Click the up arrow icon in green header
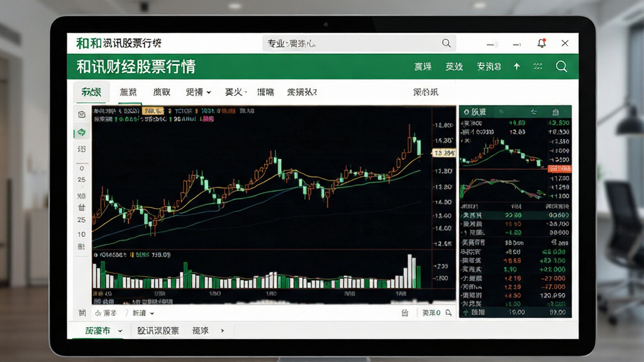 517,67
